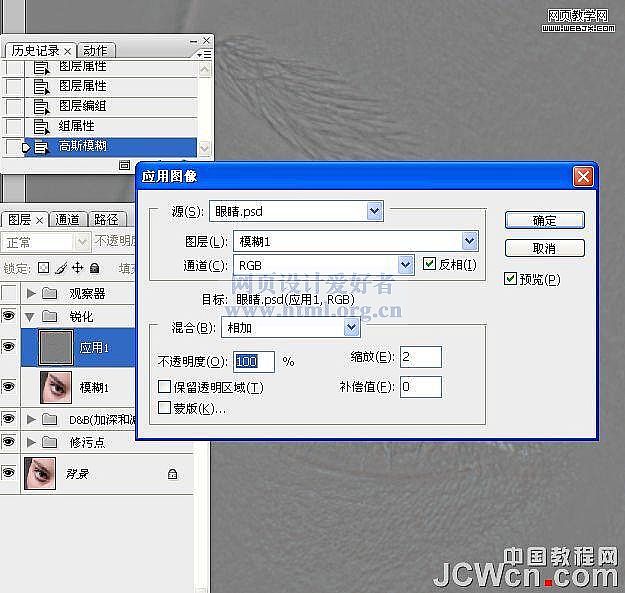Image resolution: width=625 pixels, height=593 pixels.
Task: Open the 混合 blending dropdown
Action: coord(351,328)
